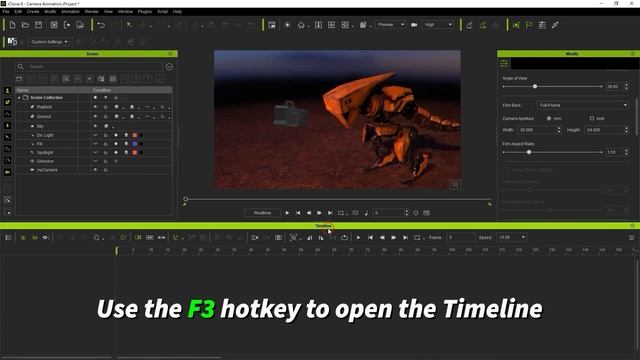Open the File menu

(6, 12)
